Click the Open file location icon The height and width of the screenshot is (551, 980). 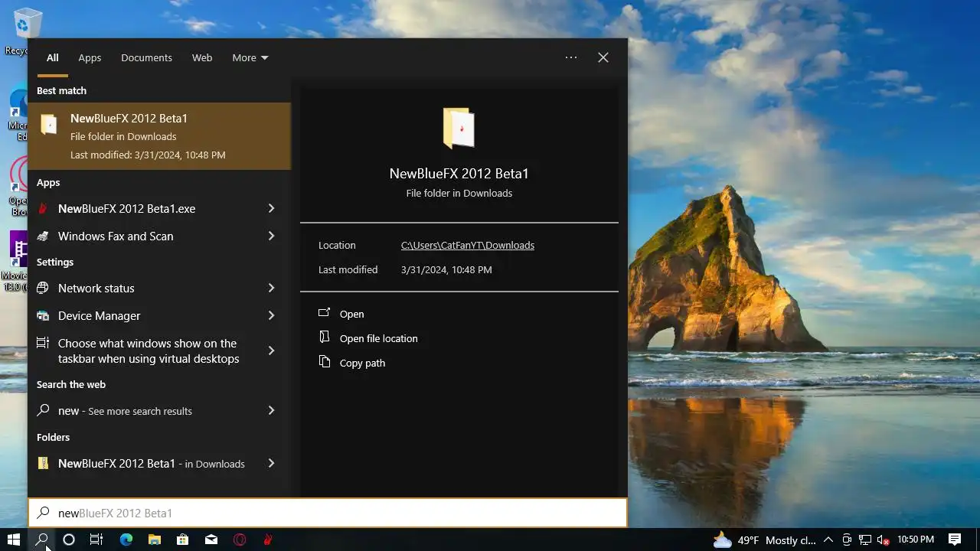pos(325,337)
